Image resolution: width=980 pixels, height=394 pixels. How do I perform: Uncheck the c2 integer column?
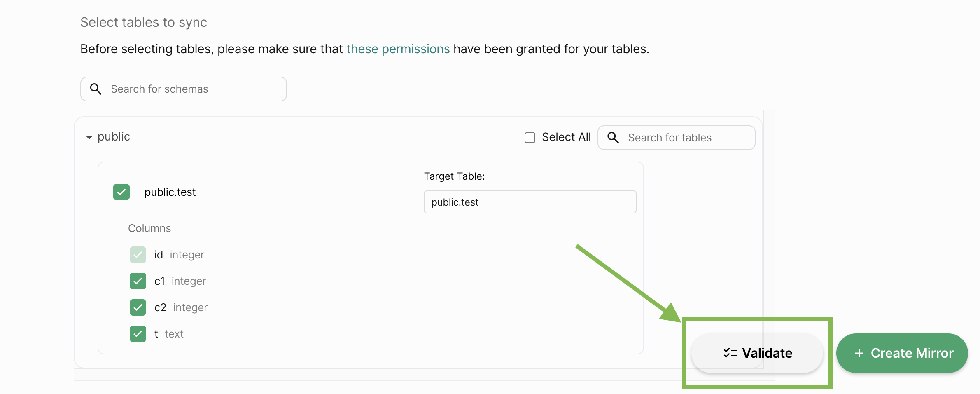138,307
